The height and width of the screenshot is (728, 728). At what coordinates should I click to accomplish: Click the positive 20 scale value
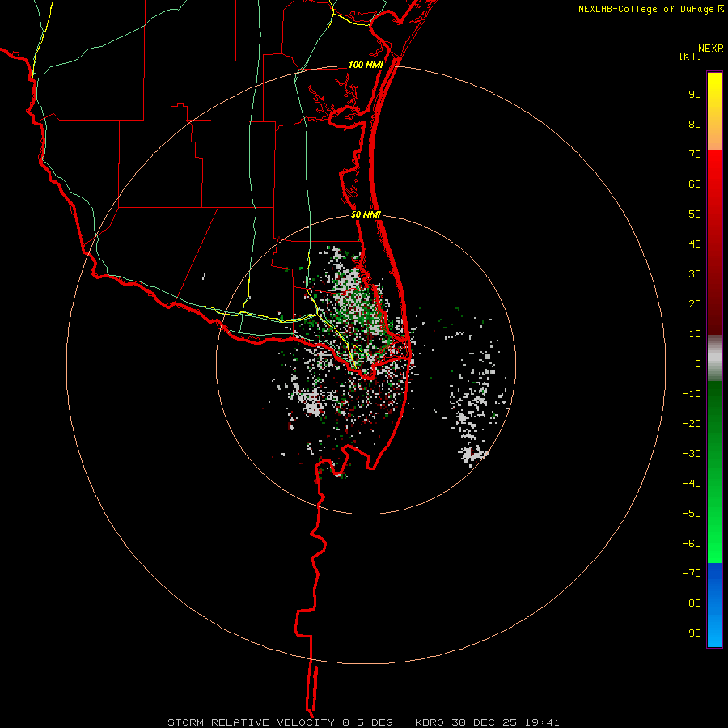pyautogui.click(x=695, y=304)
